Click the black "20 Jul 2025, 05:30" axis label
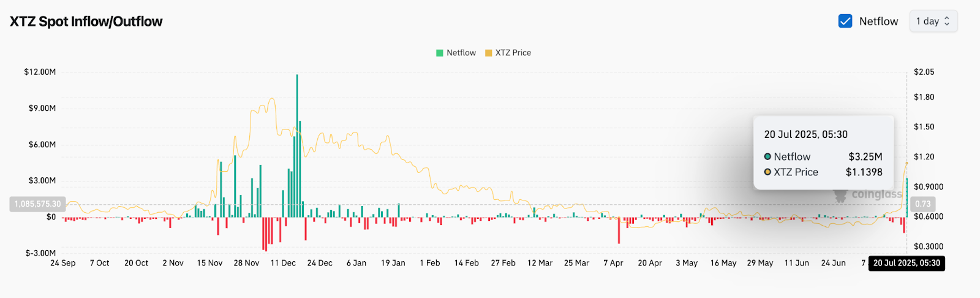This screenshot has width=980, height=298. pos(907,263)
